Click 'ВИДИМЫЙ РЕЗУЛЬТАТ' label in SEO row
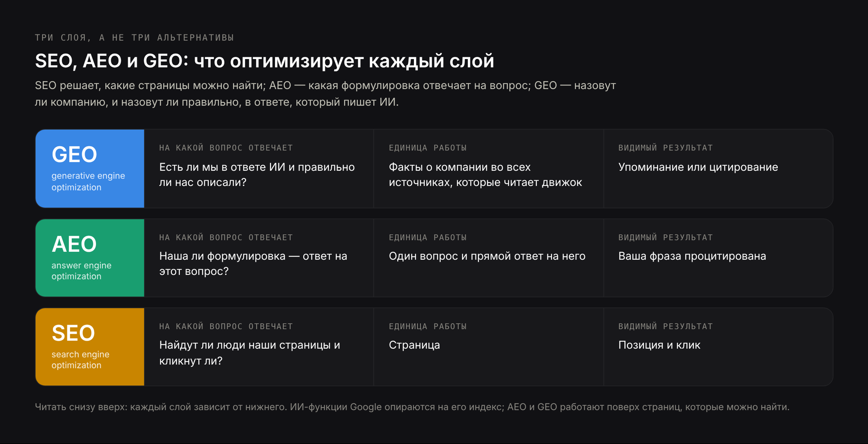Screen dimensions: 868x444 coord(665,327)
